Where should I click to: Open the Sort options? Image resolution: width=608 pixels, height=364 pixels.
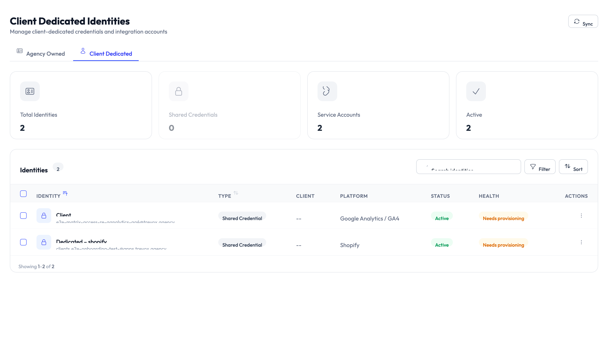[573, 167]
